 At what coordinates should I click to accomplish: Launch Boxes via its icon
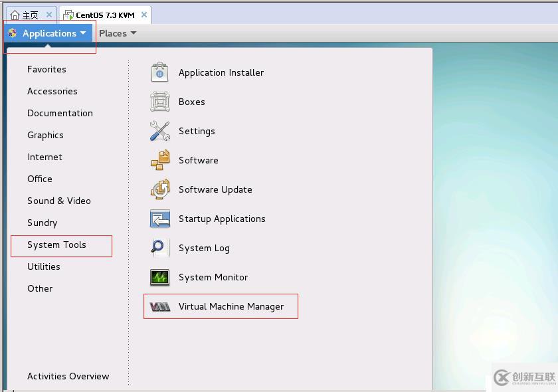click(x=160, y=102)
